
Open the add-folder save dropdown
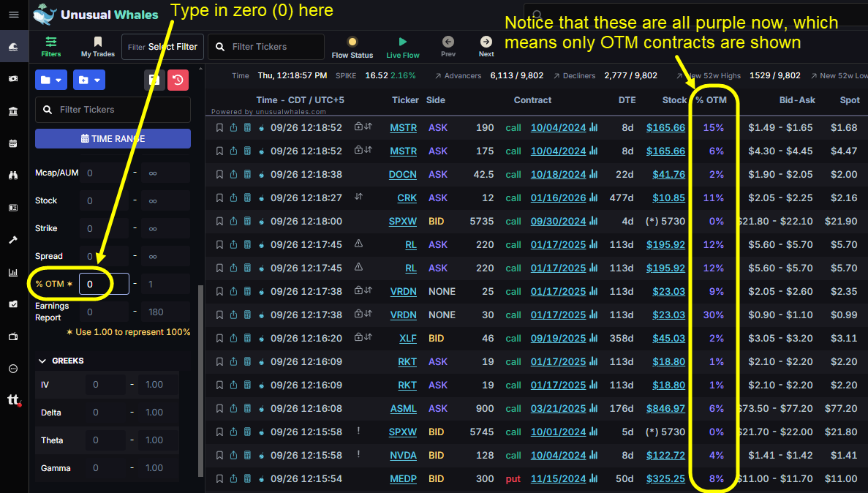[88, 80]
